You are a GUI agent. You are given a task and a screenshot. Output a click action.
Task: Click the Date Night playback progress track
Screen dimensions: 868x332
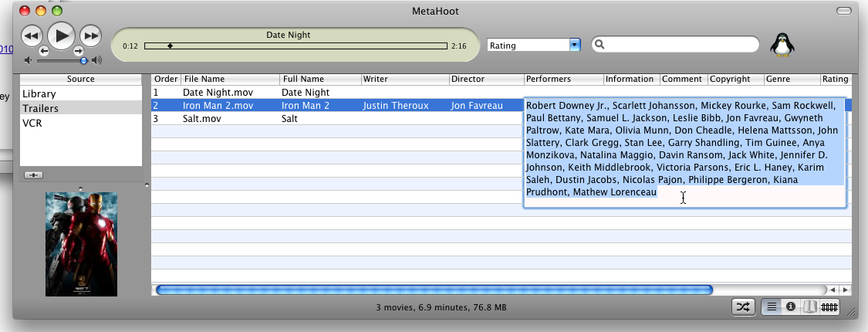[x=296, y=46]
